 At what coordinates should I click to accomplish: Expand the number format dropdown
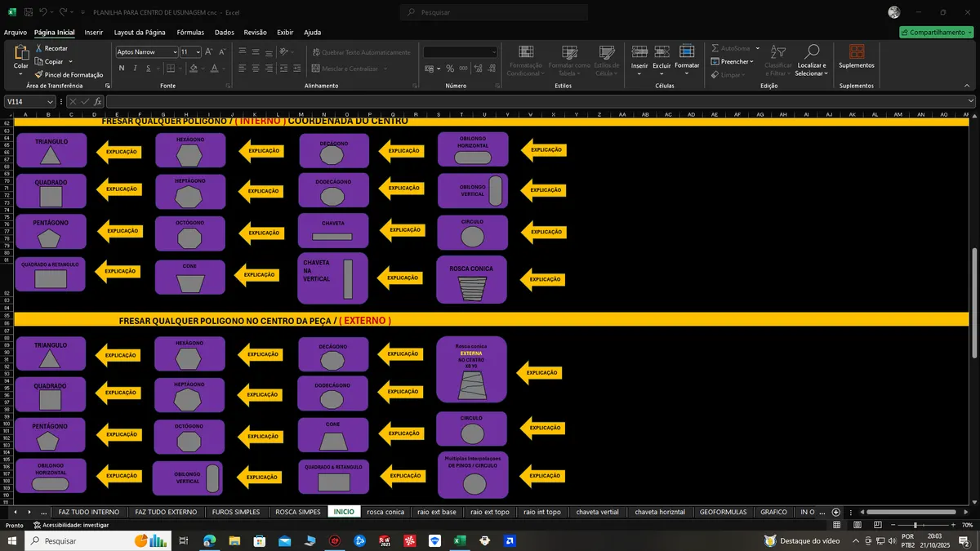tap(493, 52)
